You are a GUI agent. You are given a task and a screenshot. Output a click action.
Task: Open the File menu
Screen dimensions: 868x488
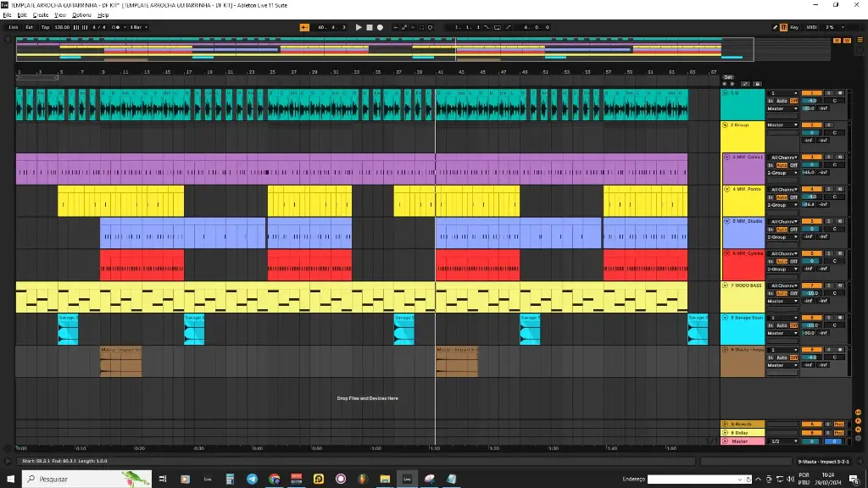7,15
